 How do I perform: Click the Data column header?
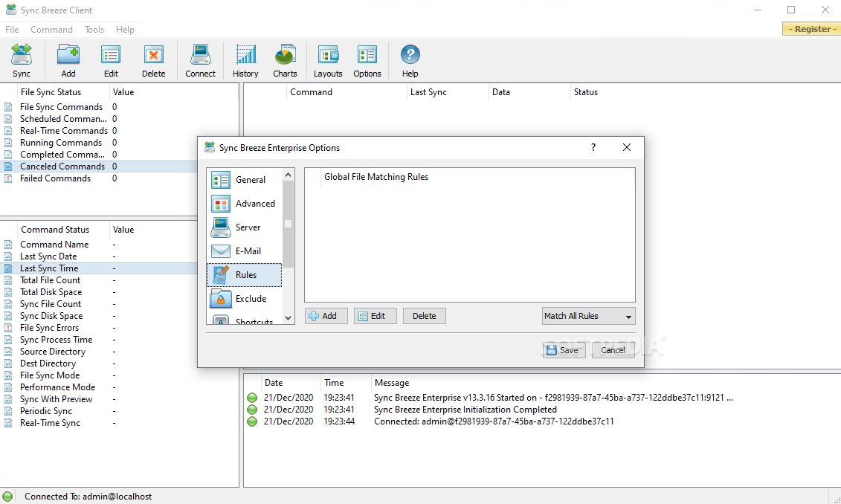pos(529,92)
